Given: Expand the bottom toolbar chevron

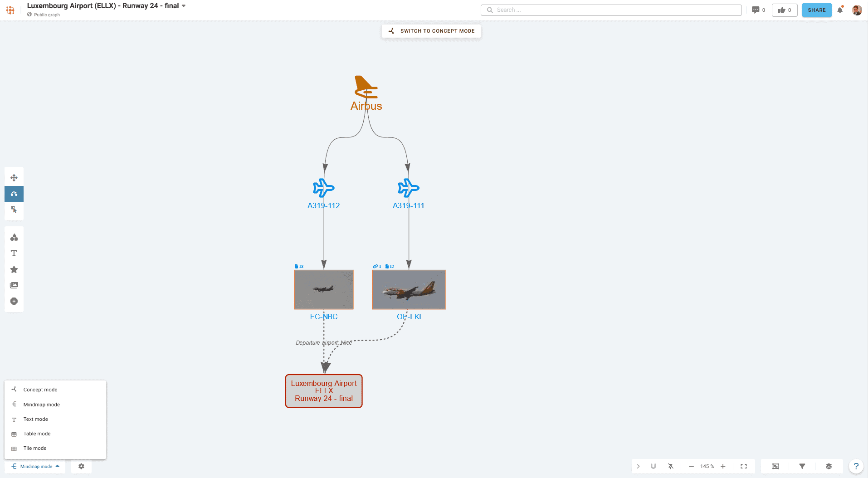Looking at the screenshot, I should click(x=638, y=466).
